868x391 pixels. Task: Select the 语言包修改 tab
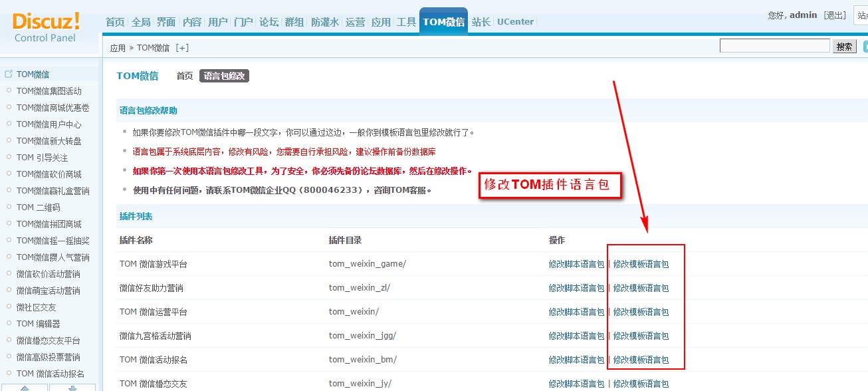point(224,76)
